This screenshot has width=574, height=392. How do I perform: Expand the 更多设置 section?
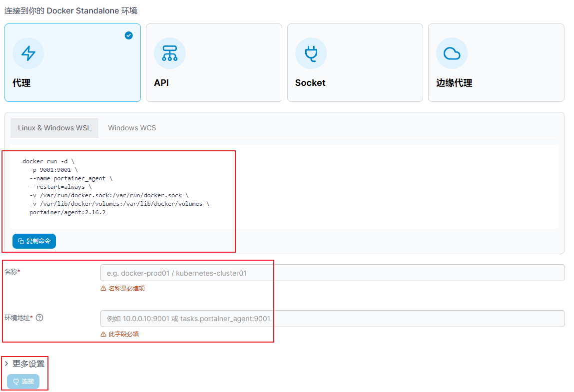pyautogui.click(x=24, y=364)
